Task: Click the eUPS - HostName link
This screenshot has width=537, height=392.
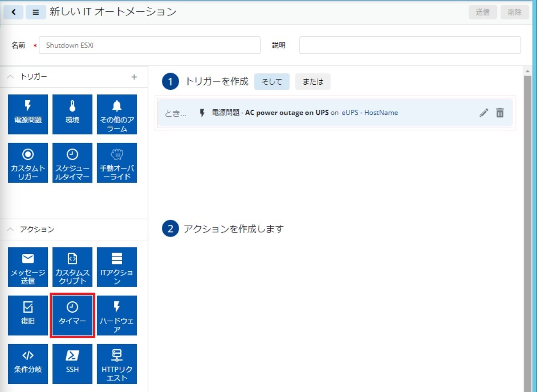Action: click(x=370, y=113)
